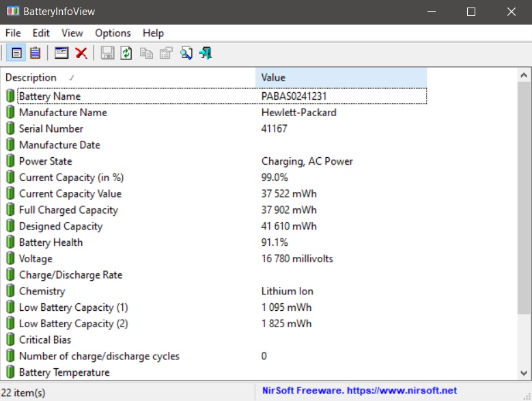Select the Low Battery Capacity (1) row
Image resolution: width=532 pixels, height=401 pixels.
(x=214, y=307)
